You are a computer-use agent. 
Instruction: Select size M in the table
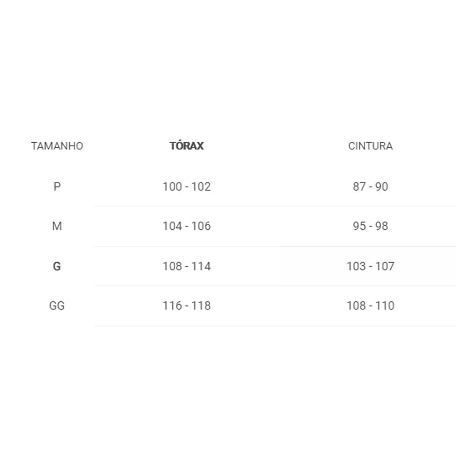tap(57, 226)
